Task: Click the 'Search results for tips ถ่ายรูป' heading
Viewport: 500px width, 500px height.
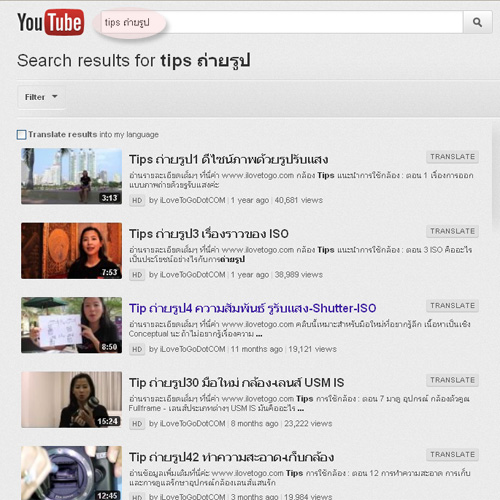Action: pos(134,61)
